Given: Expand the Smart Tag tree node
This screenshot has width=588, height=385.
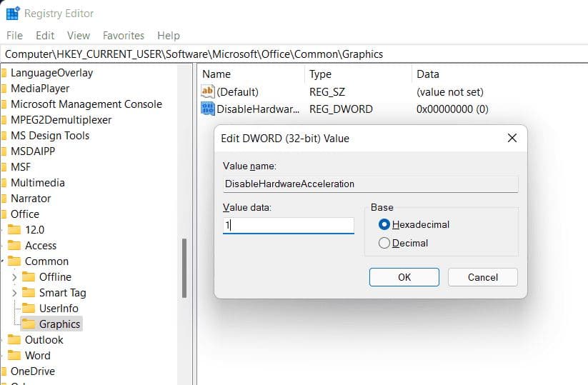Looking at the screenshot, I should click(x=14, y=293).
